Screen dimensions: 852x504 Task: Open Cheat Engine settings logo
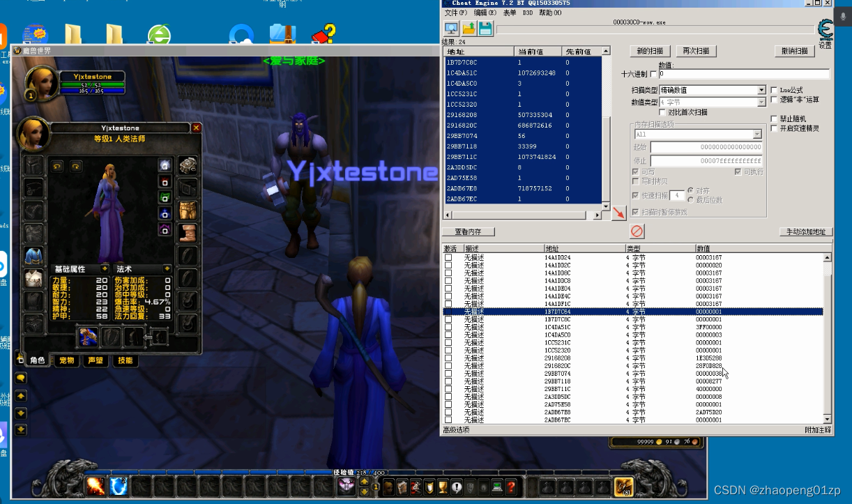point(825,31)
